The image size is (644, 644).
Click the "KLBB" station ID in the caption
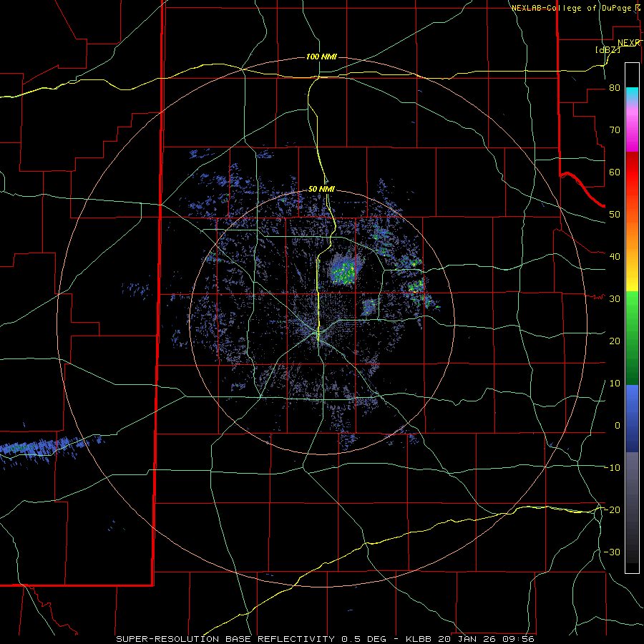click(x=420, y=639)
